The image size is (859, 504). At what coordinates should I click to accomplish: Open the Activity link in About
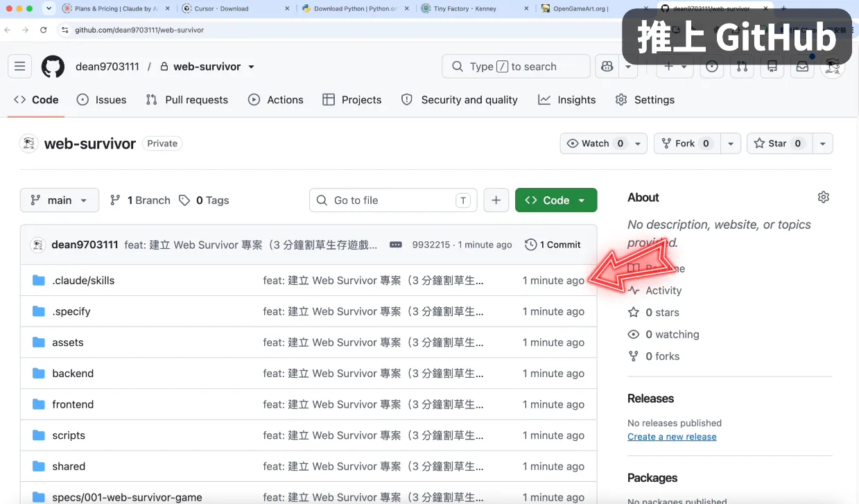655,290
